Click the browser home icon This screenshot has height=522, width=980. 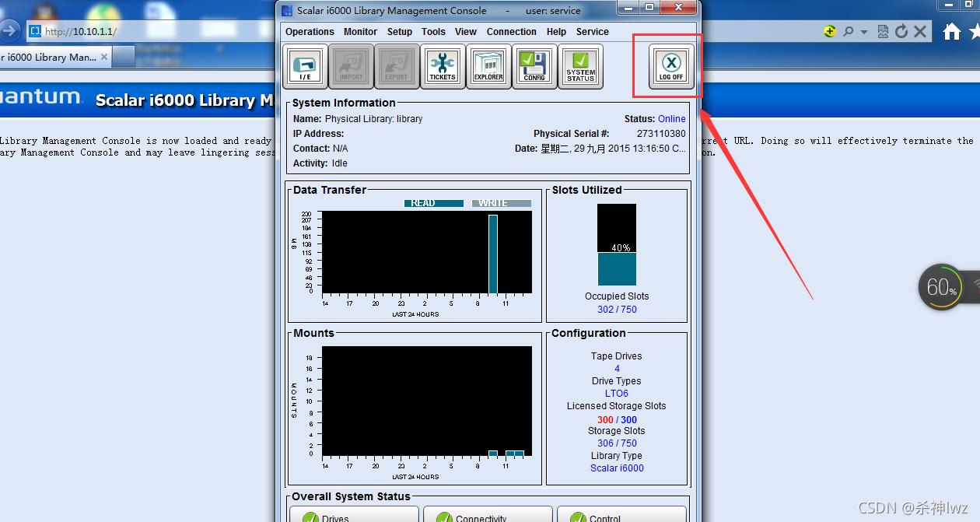tap(952, 31)
